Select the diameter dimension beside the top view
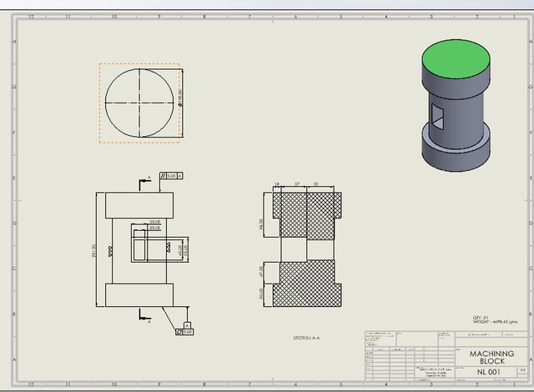Viewport: 534px width, 392px height. tap(180, 98)
